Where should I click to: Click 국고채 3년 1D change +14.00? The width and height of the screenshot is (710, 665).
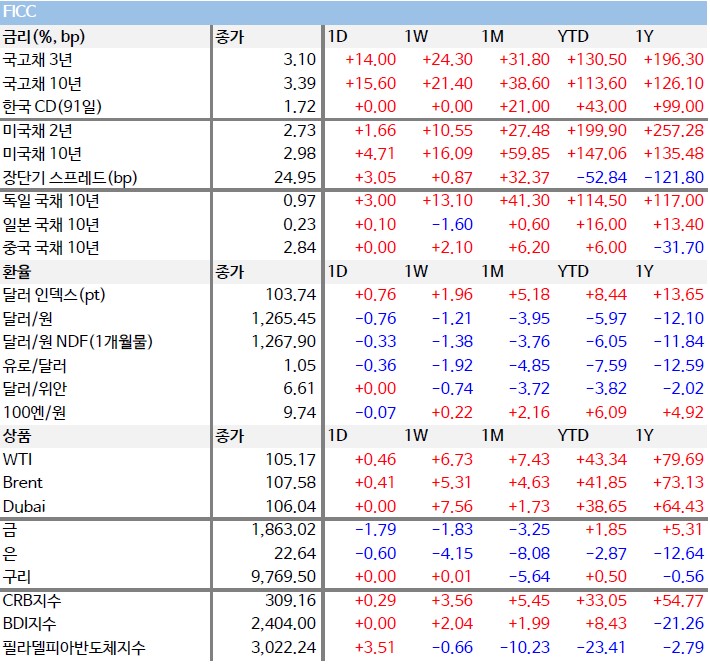370,59
